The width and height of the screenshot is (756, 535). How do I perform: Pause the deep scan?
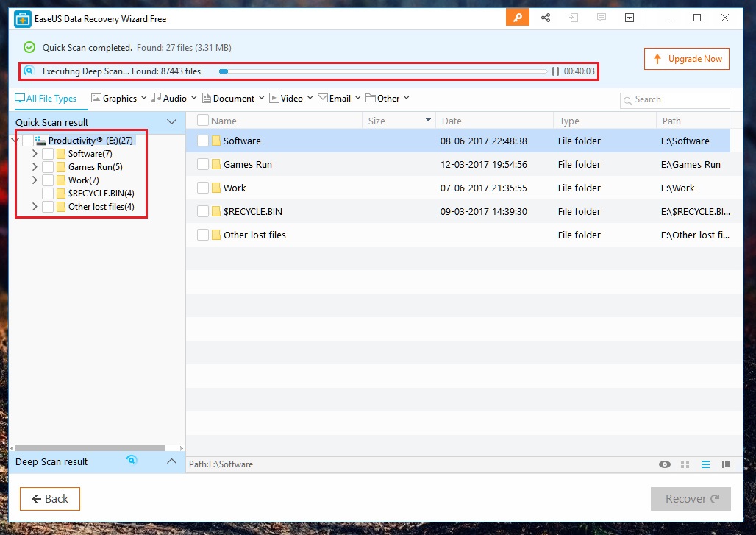tap(555, 71)
